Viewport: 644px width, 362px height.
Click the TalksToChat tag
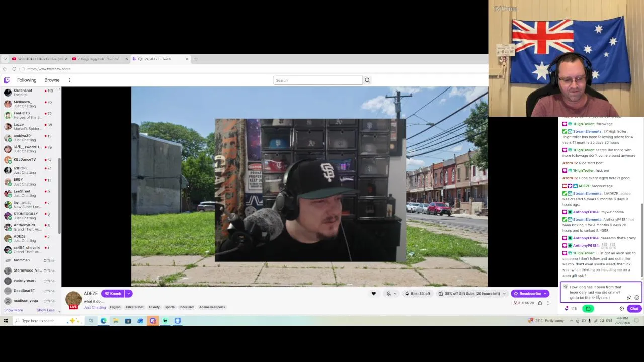[135, 307]
